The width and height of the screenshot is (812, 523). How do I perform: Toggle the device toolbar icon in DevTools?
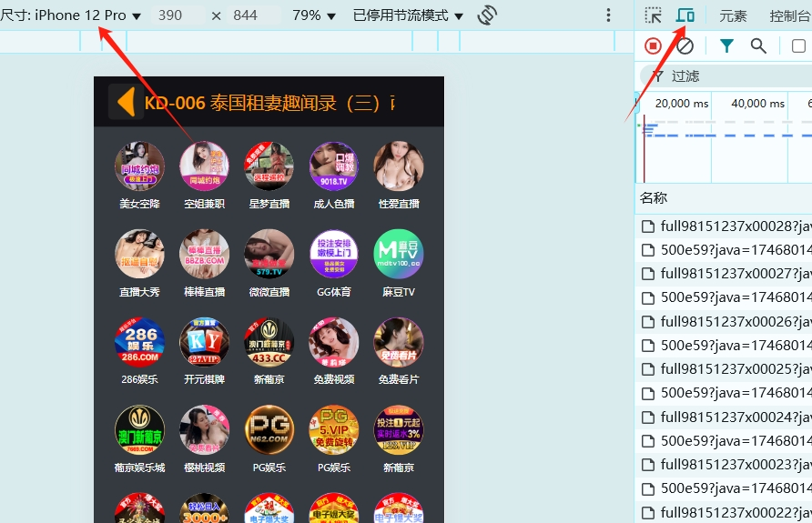click(x=685, y=15)
